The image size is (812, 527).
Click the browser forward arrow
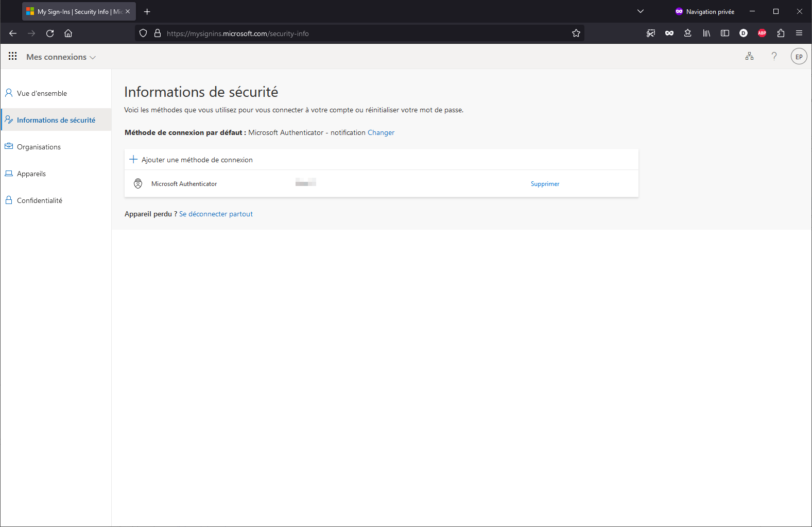[x=31, y=33]
